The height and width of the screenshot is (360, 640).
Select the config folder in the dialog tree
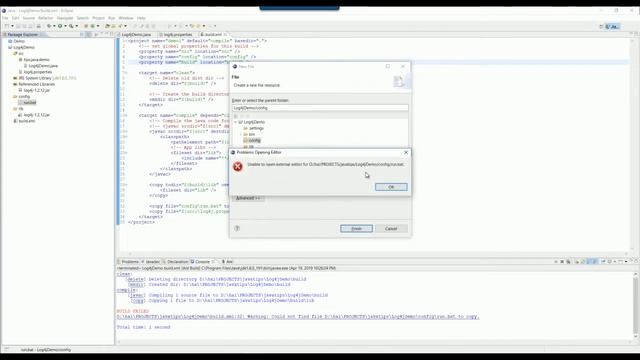(254, 140)
